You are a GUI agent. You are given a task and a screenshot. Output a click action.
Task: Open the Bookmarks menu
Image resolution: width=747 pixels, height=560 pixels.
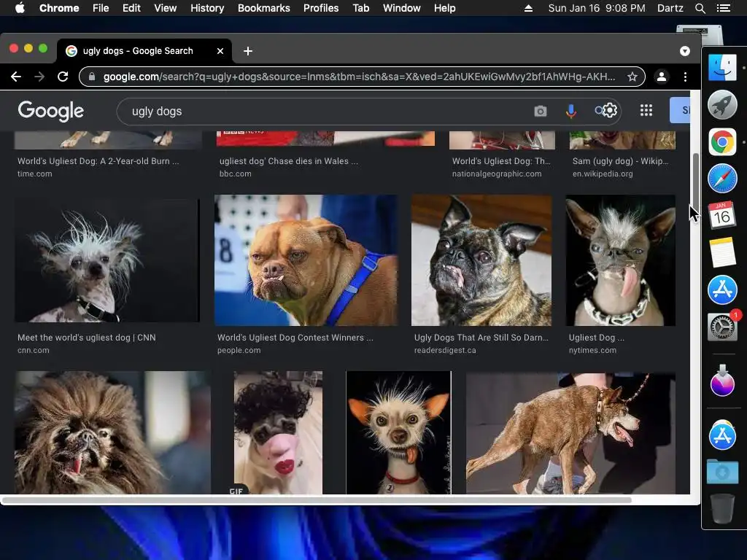pyautogui.click(x=263, y=8)
